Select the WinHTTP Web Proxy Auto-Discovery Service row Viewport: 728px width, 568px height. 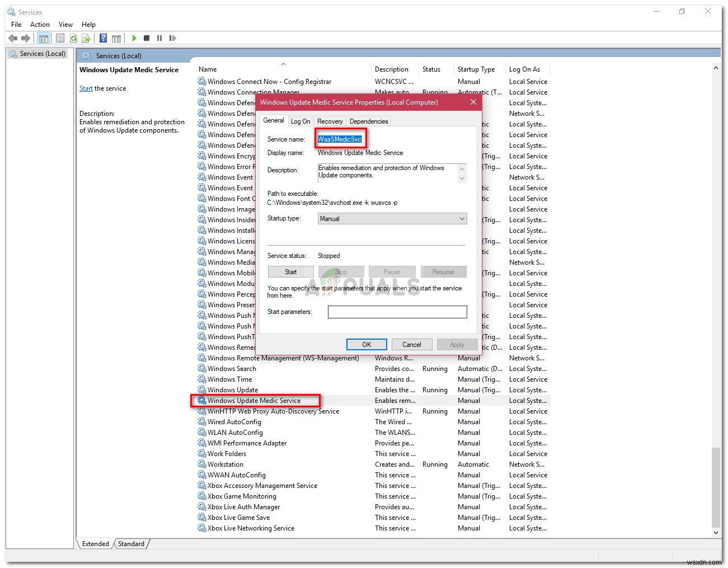(373, 411)
